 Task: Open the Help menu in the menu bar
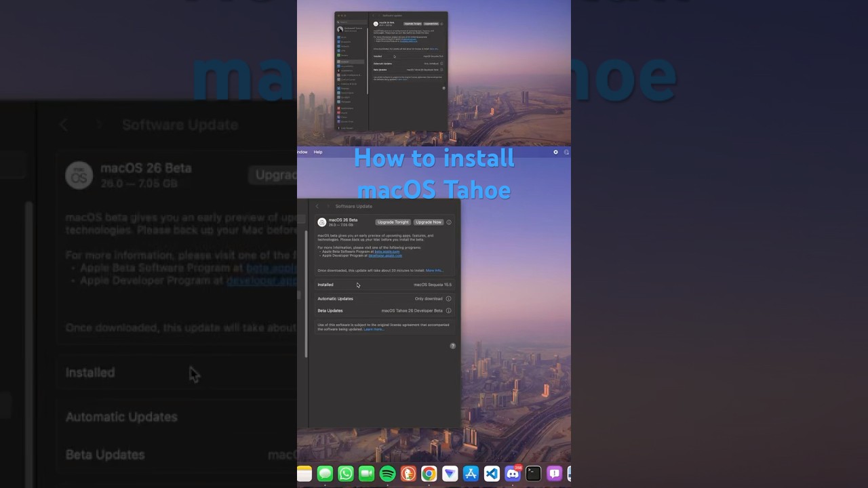[318, 152]
